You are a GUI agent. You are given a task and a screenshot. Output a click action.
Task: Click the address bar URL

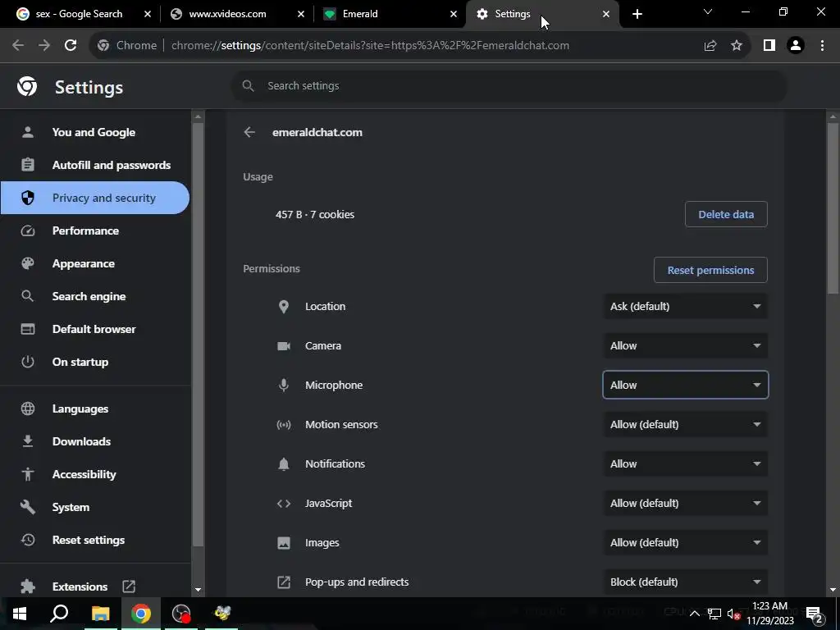point(370,46)
